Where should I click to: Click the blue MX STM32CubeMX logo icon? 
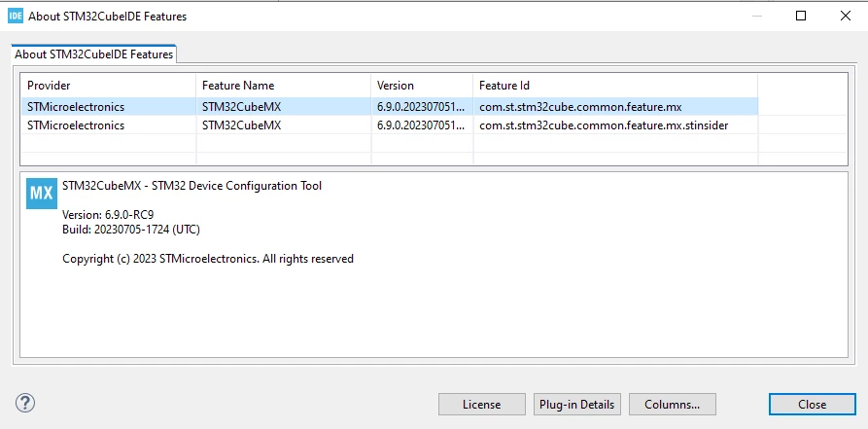(x=42, y=194)
